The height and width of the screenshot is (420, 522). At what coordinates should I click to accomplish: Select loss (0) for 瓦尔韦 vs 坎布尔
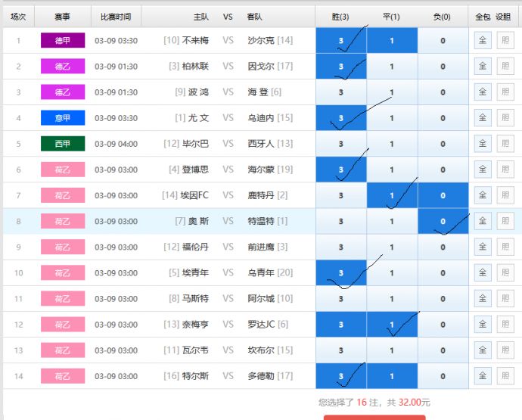tap(443, 350)
